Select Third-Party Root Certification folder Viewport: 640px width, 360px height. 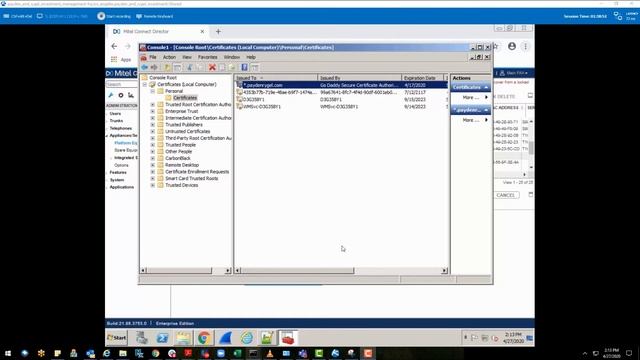(198, 138)
